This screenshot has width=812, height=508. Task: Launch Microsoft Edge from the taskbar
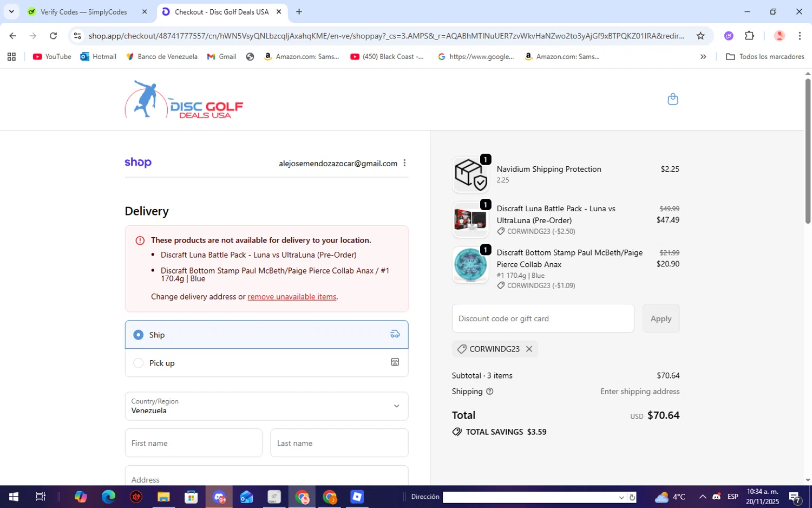click(108, 497)
